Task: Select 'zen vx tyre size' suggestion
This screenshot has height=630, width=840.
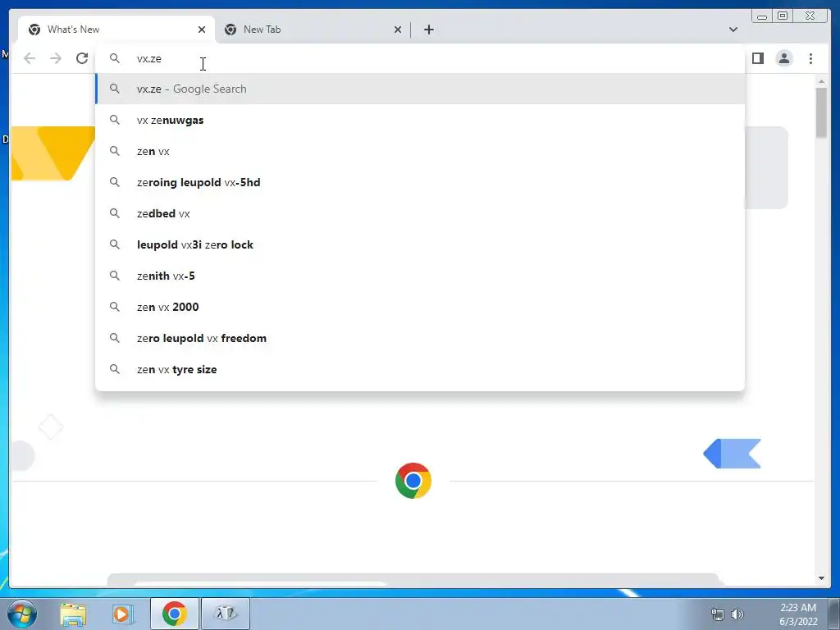Action: 420,369
